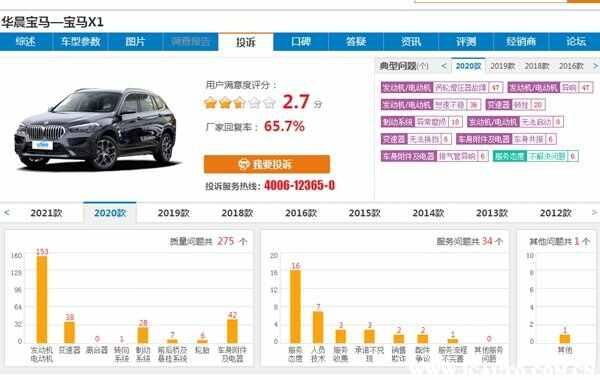Click the 制动系统 bar valued 28
This screenshot has height=380, width=600.
(143, 335)
